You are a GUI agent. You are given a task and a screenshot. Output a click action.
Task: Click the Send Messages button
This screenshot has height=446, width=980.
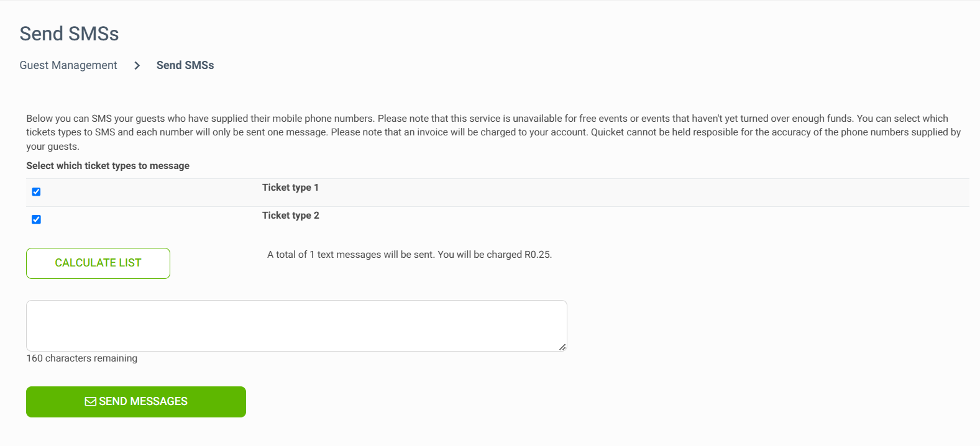(x=136, y=402)
